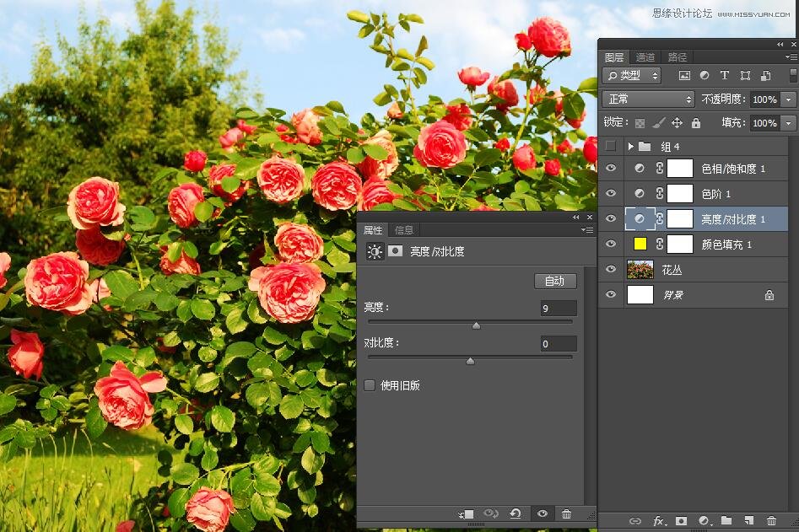The width and height of the screenshot is (799, 532).
Task: Hide 颜色填充 1 layer eye
Action: (611, 244)
